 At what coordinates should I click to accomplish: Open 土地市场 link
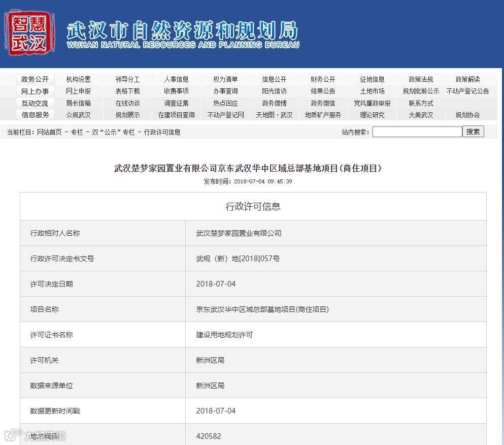point(372,91)
